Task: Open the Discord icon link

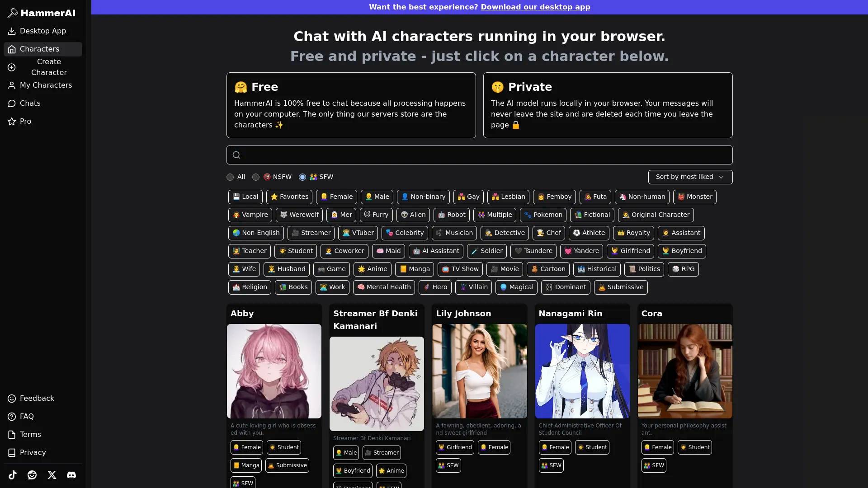Action: 71,475
